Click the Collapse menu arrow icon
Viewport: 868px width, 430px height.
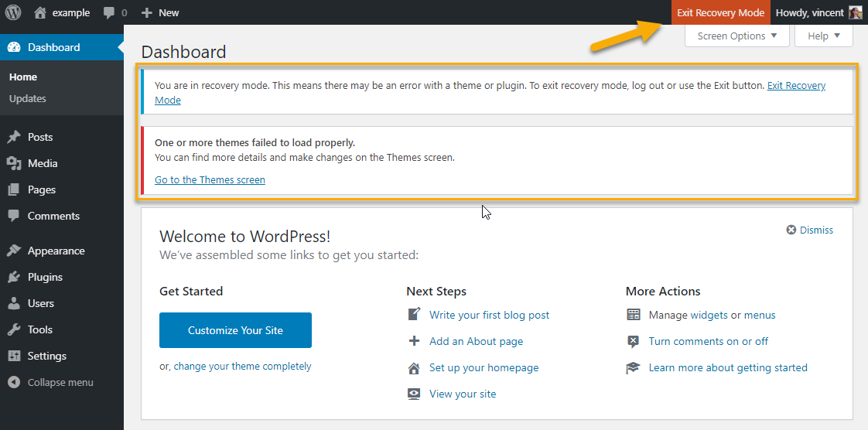(x=15, y=382)
